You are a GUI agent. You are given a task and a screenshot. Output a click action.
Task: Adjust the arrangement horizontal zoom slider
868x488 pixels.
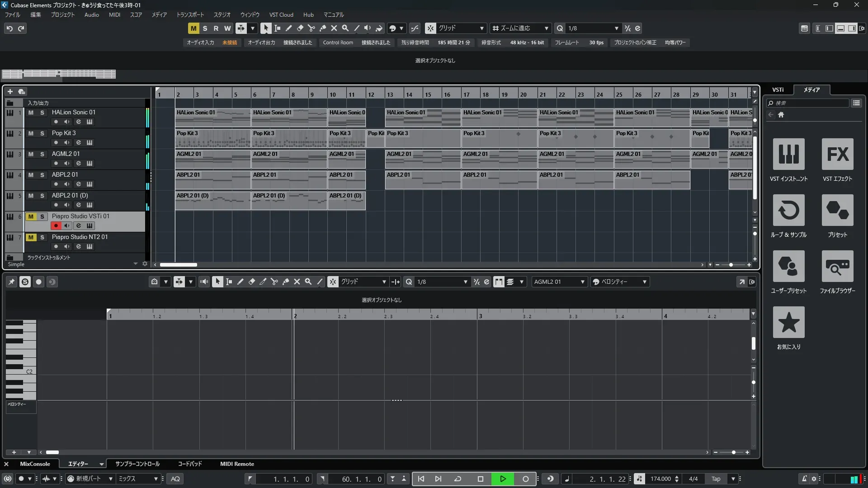pyautogui.click(x=731, y=265)
